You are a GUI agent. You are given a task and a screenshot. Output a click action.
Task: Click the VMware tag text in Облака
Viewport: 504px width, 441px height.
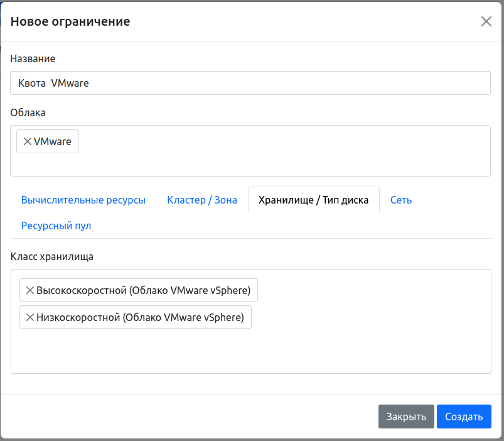tap(53, 142)
